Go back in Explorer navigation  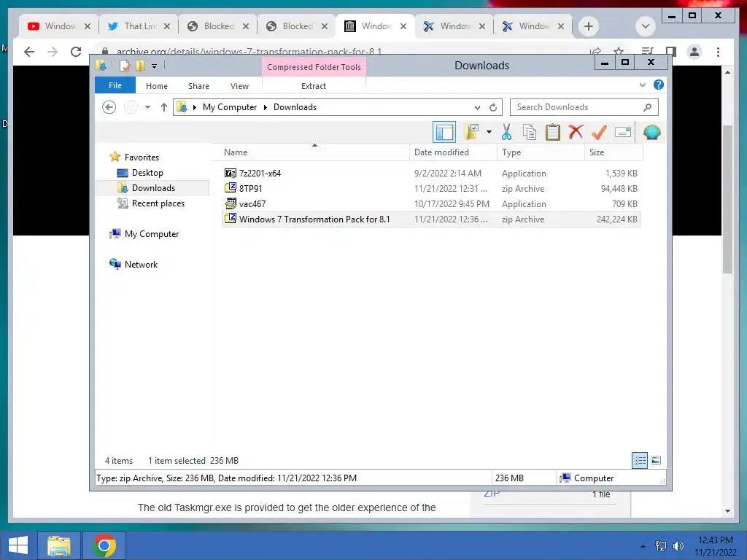click(x=109, y=107)
